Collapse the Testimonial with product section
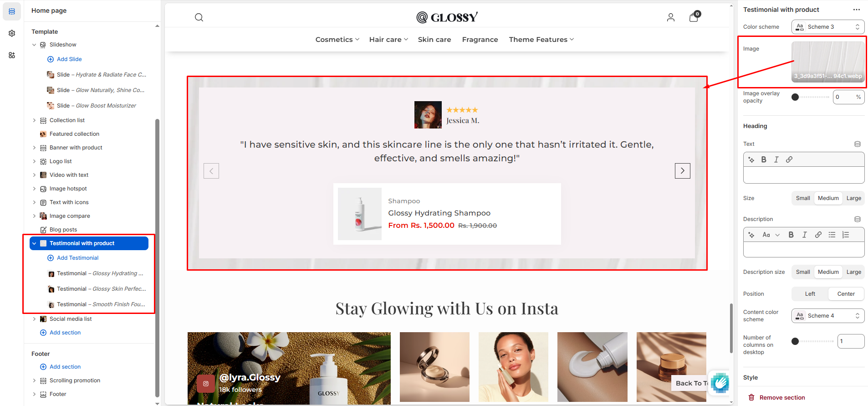 34,243
